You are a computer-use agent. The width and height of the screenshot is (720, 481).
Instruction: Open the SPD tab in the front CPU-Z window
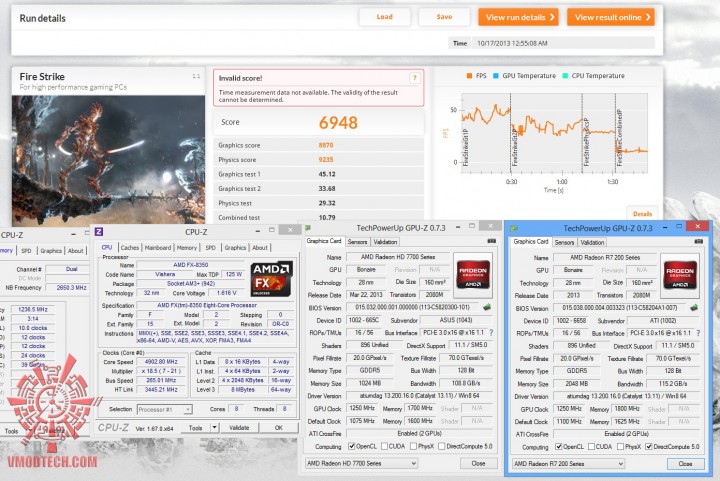pos(210,247)
